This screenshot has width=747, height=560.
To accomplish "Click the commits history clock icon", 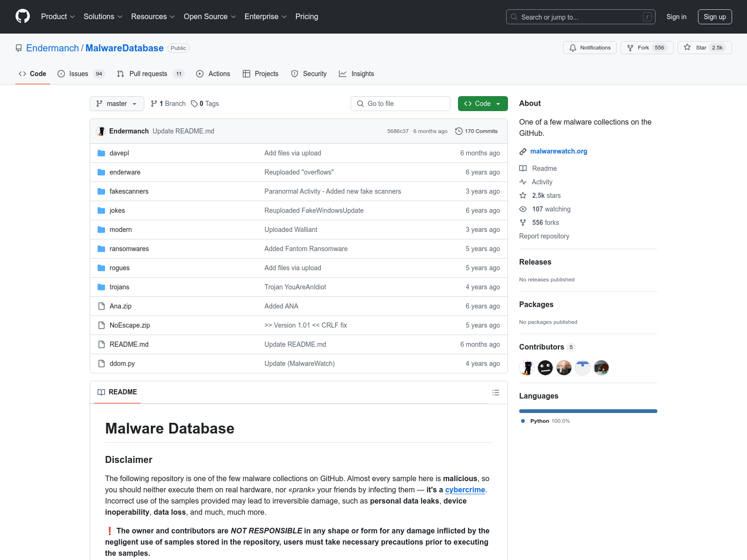I will click(x=459, y=131).
